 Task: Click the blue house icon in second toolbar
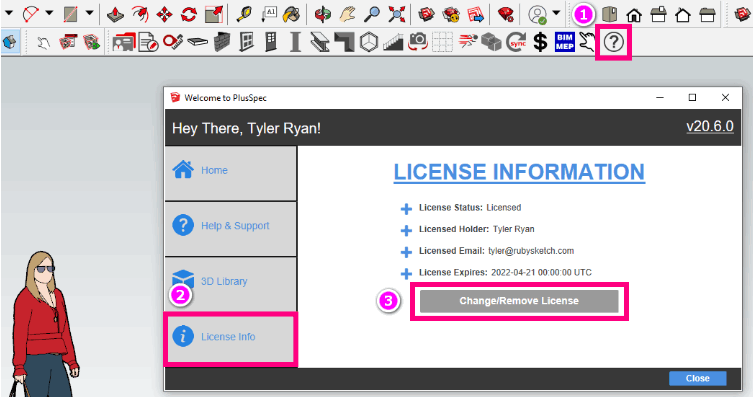tap(10, 42)
